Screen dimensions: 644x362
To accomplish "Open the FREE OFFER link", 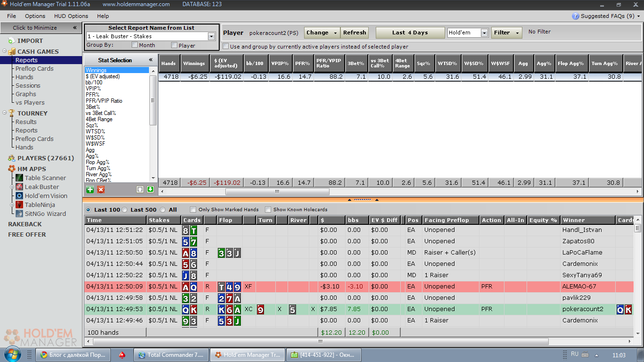I will click(27, 235).
